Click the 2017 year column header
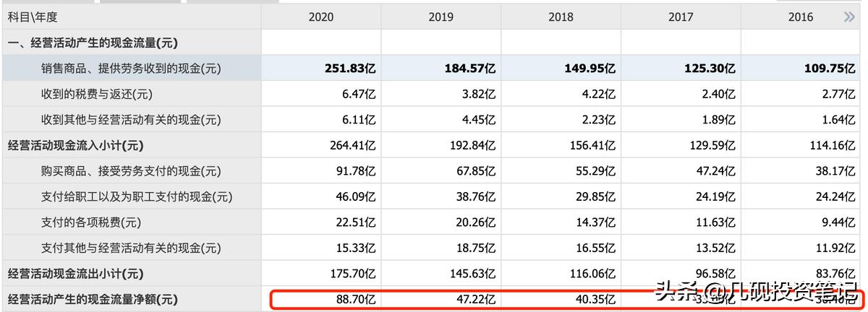The width and height of the screenshot is (868, 312). click(x=681, y=17)
